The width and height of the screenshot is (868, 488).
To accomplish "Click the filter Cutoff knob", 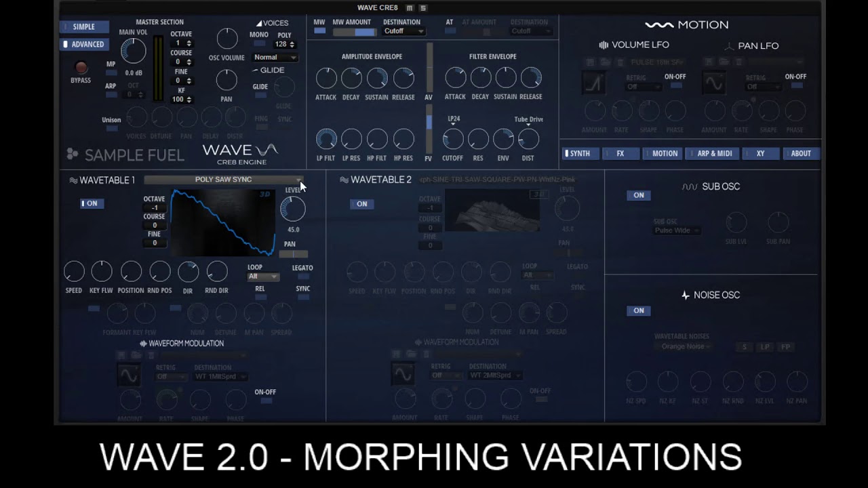I will [453, 140].
